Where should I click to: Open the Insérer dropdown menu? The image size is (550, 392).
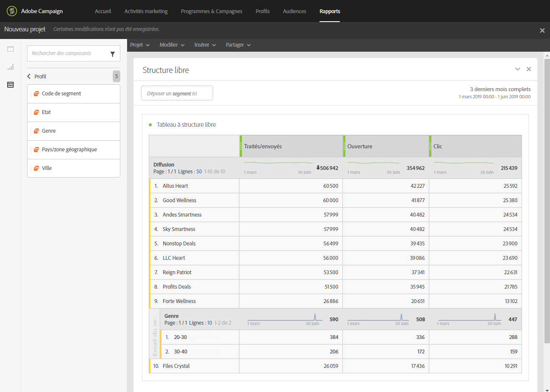pyautogui.click(x=205, y=45)
